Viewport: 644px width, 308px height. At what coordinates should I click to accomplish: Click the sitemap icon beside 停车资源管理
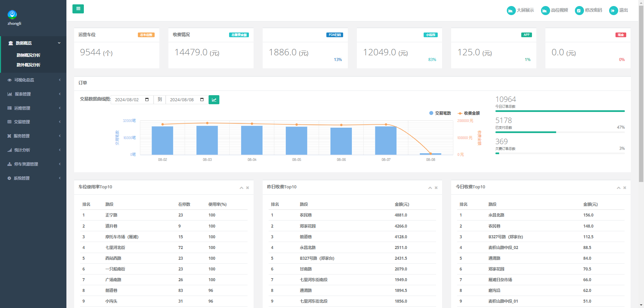9,164
